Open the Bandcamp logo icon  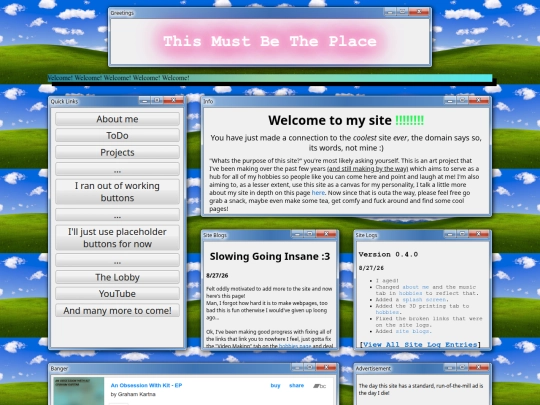point(319,386)
